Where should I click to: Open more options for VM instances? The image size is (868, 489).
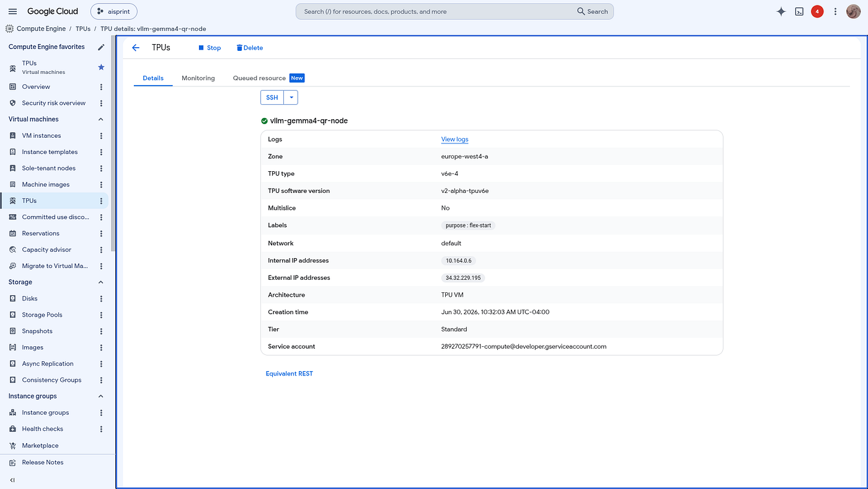coord(102,135)
